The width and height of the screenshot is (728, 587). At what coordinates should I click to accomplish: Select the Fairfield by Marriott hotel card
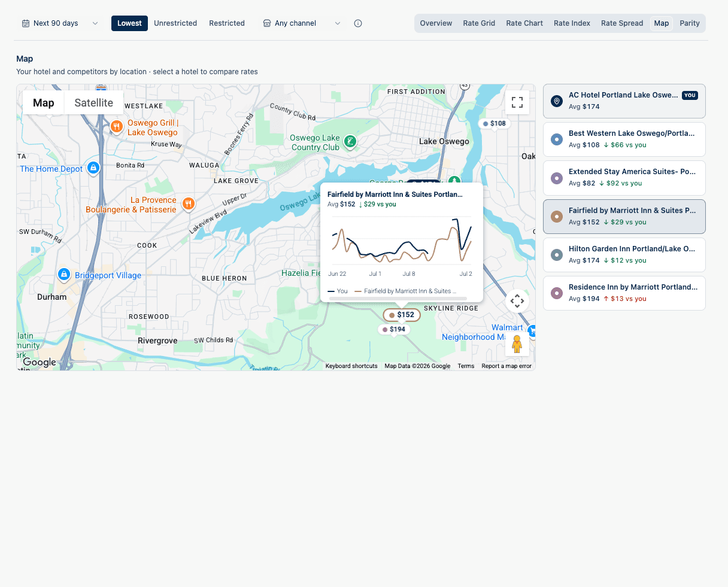[x=624, y=217]
